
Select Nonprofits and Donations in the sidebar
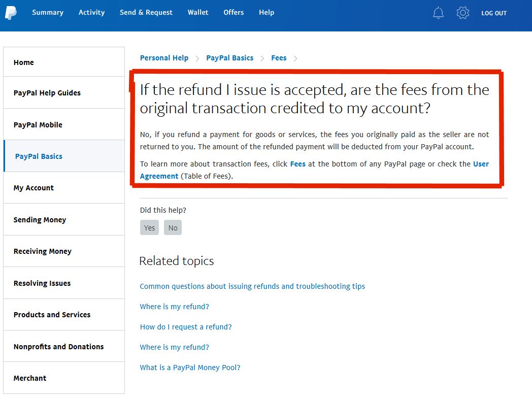tap(64, 346)
